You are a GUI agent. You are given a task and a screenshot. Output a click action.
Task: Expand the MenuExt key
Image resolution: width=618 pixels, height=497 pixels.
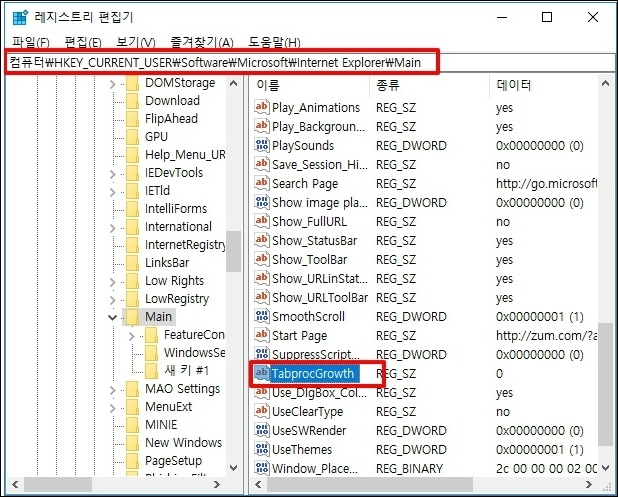[x=113, y=408]
